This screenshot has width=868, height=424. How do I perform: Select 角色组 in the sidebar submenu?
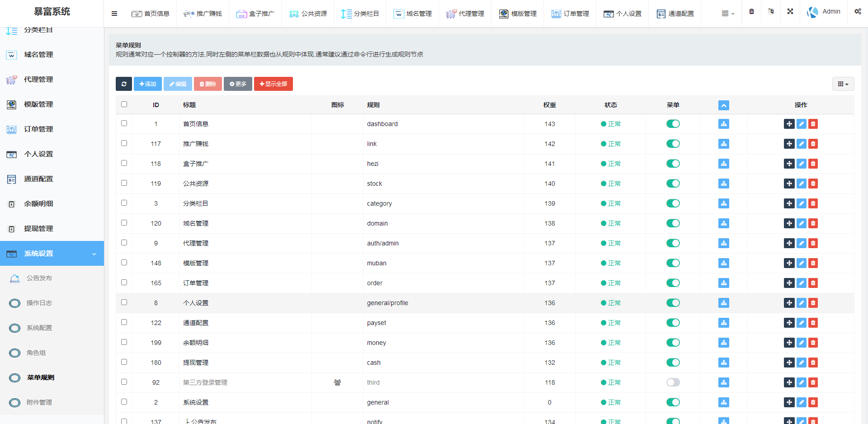[36, 353]
